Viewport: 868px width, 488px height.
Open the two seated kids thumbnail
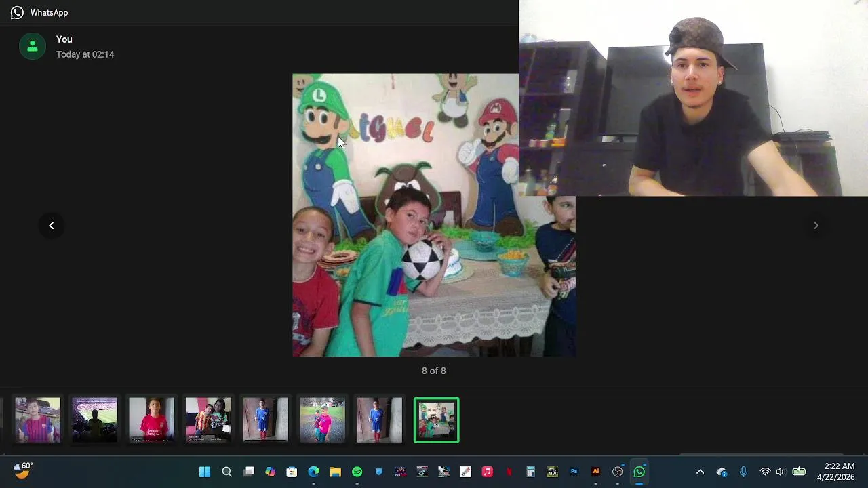point(209,420)
